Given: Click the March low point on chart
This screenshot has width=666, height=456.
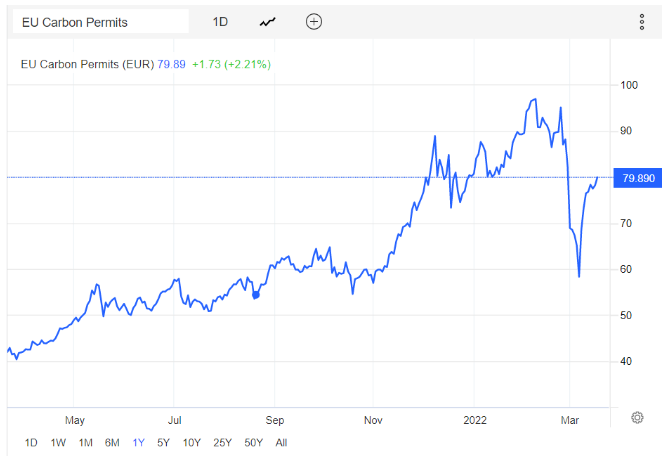Looking at the screenshot, I should 579,276.
